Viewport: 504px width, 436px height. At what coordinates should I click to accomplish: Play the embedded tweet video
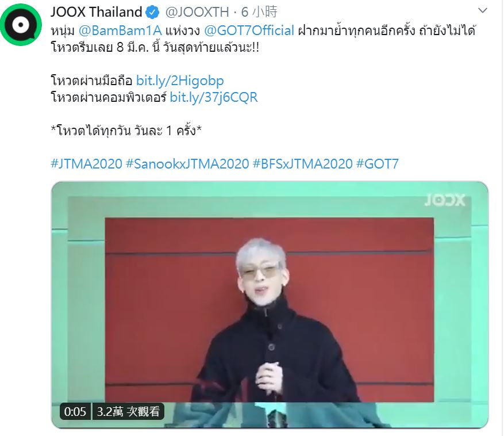[270, 305]
